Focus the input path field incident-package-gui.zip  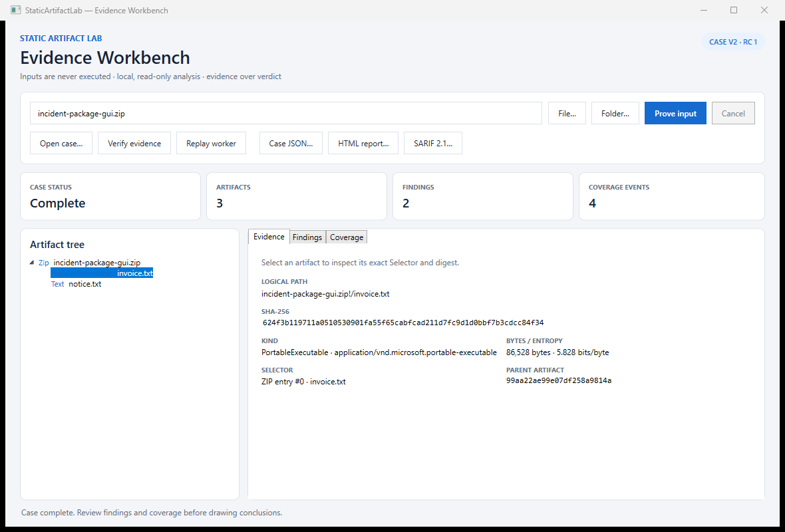[286, 113]
